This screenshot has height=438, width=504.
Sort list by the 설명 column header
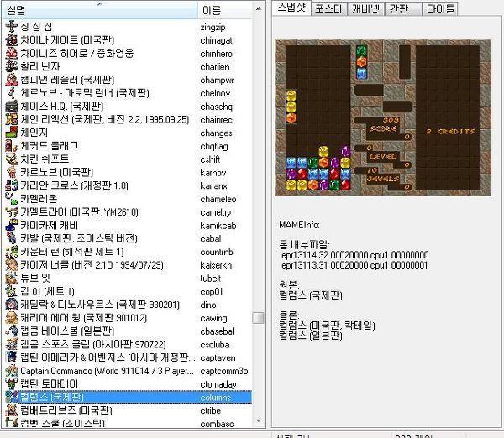pos(100,10)
